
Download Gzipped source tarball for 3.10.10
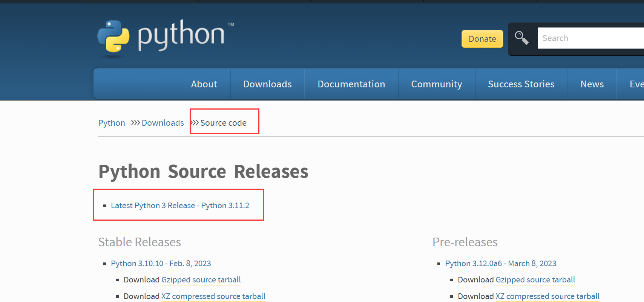click(x=201, y=280)
